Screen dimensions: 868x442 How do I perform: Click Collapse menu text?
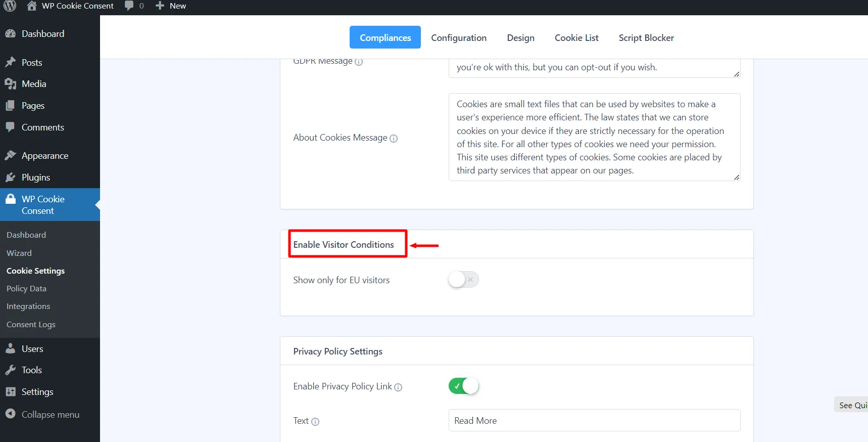51,415
